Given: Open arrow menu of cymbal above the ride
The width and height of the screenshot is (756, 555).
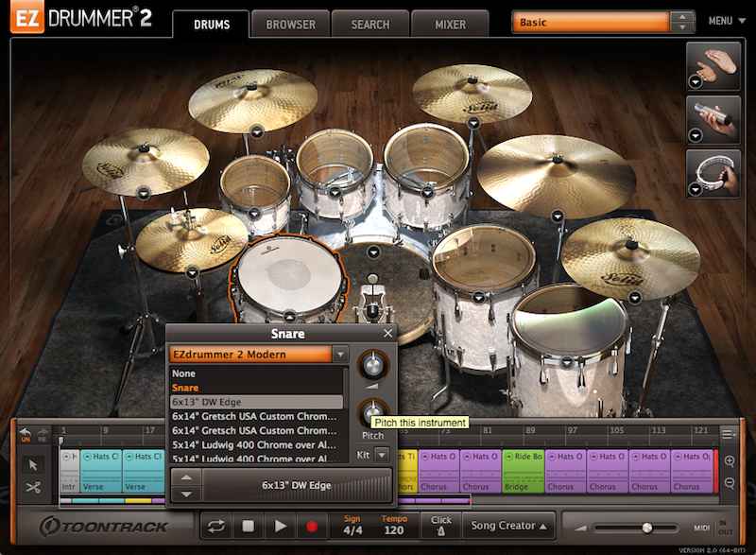Looking at the screenshot, I should click(473, 123).
